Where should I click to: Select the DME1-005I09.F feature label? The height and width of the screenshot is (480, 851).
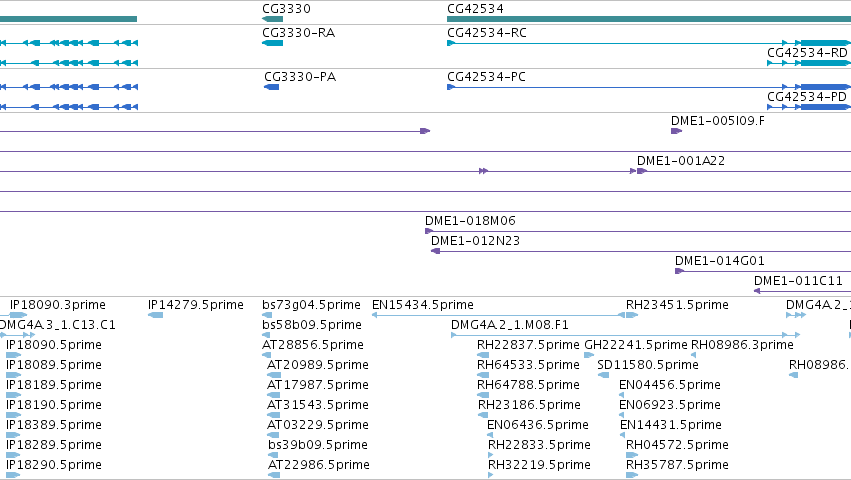point(717,121)
